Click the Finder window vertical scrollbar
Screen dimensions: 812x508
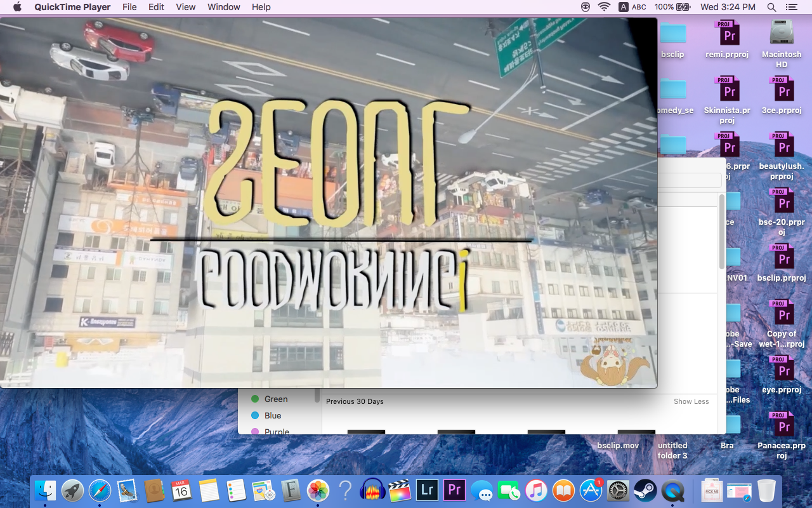pos(721,232)
